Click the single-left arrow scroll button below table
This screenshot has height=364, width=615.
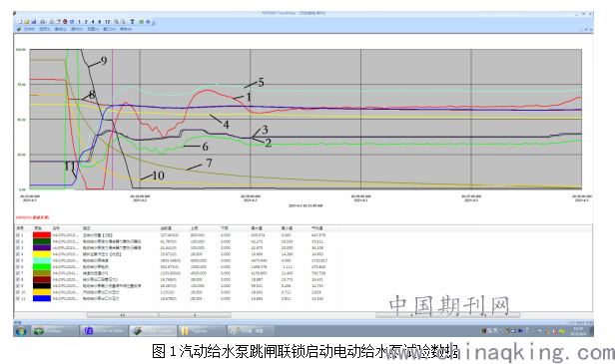[195, 314]
